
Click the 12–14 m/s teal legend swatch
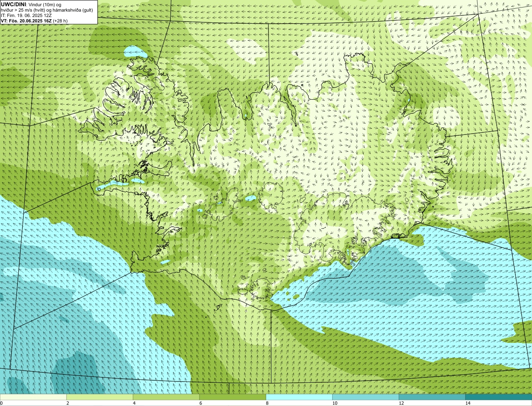(432, 397)
